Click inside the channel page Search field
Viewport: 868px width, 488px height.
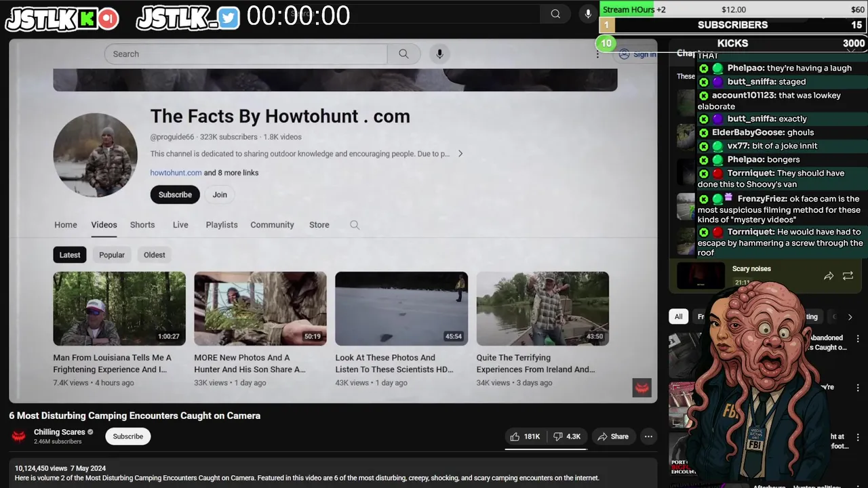click(x=245, y=54)
